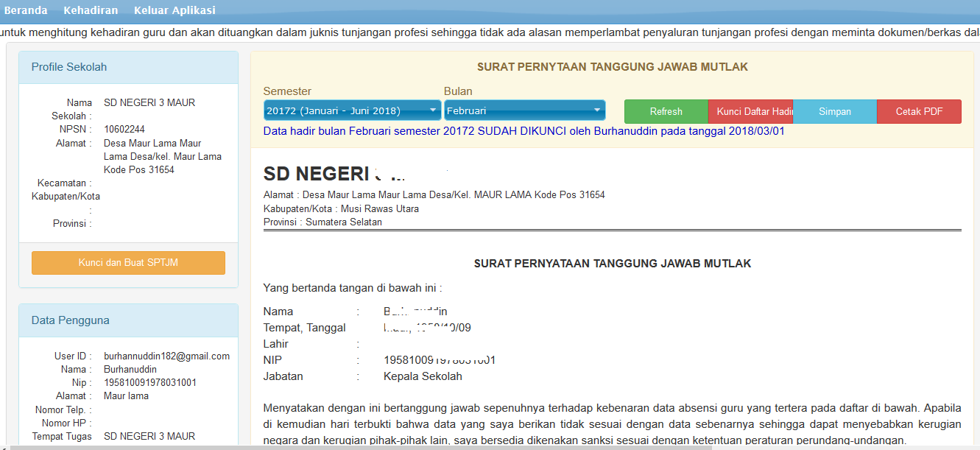Click the Nip value 195810091978031001 in Data Pengguna
Screen dimensions: 980x450
pyautogui.click(x=150, y=383)
